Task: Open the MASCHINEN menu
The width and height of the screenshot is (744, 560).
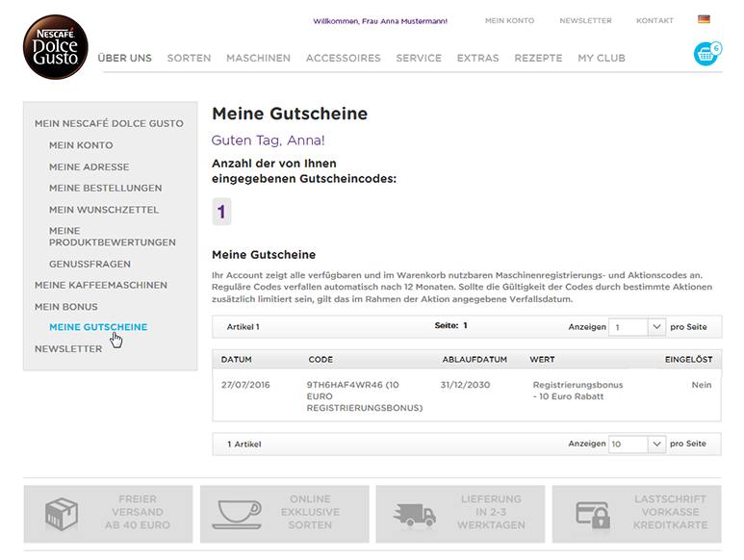Action: point(258,58)
